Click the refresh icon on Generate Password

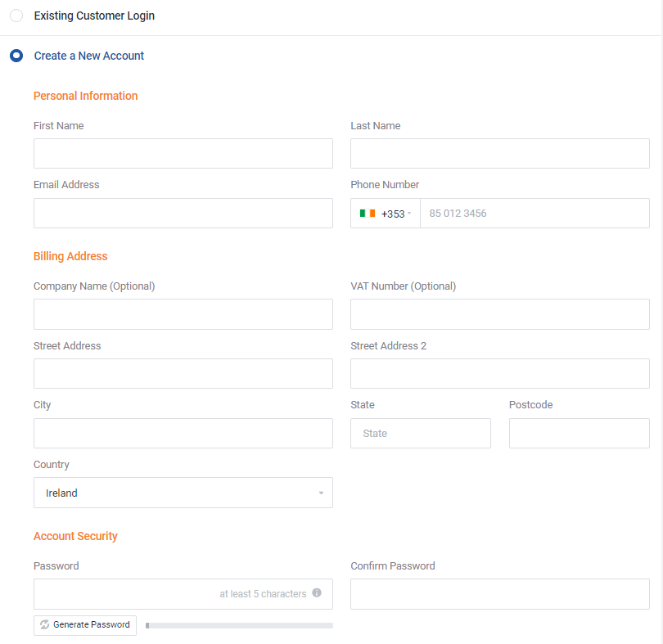tap(45, 625)
